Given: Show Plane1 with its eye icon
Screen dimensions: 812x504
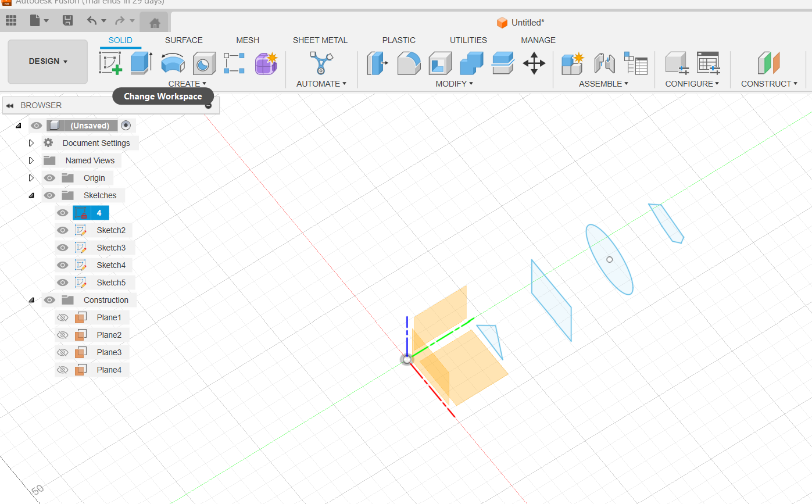Looking at the screenshot, I should (63, 317).
